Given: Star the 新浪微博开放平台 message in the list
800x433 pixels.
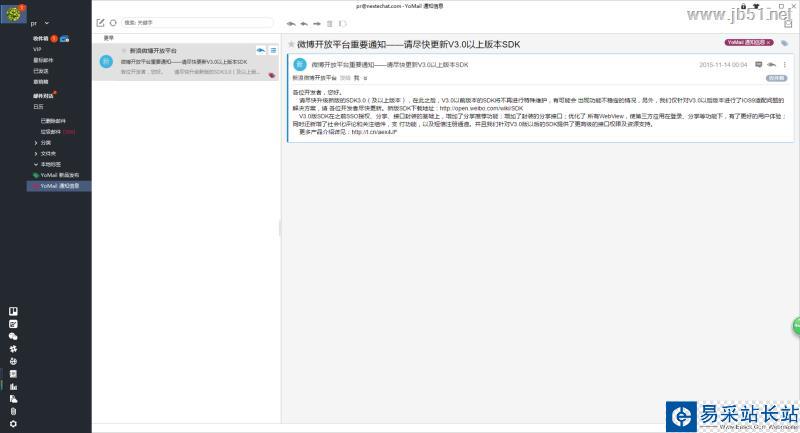Looking at the screenshot, I should [x=124, y=50].
